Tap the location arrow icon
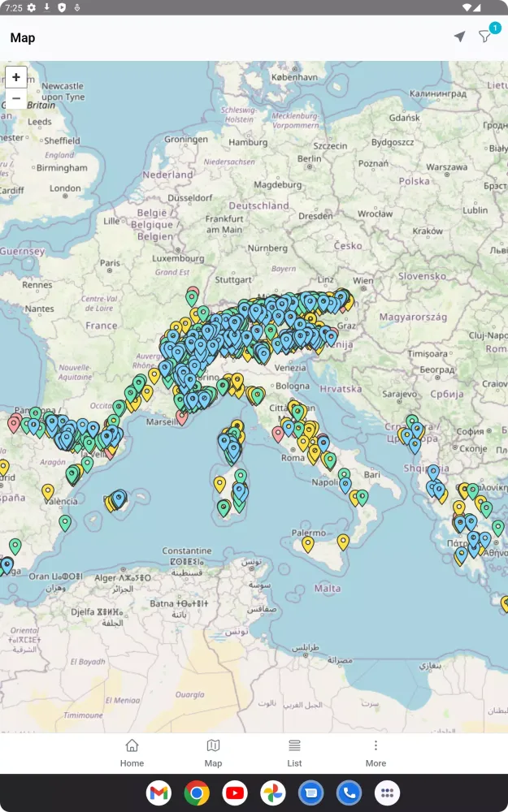508x812 pixels. (x=459, y=37)
